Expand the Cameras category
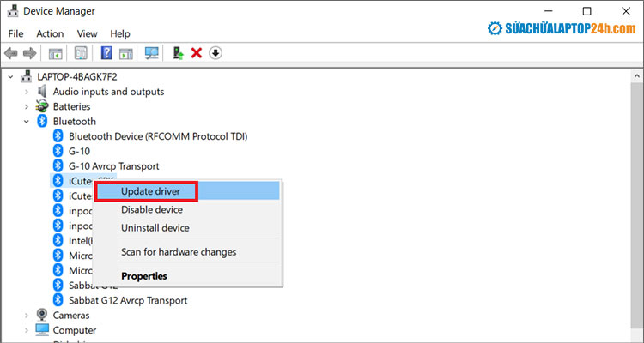 27,316
